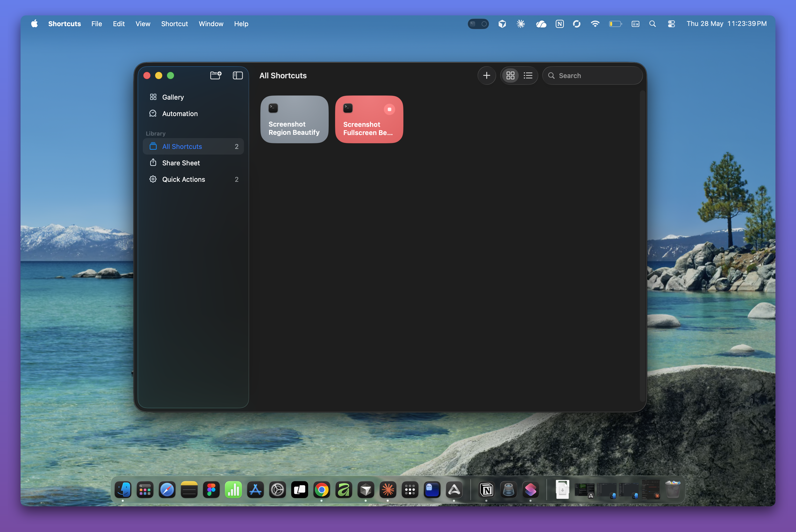Screen dimensions: 796x532
Task: Open the Shortcut menu
Action: click(x=174, y=24)
